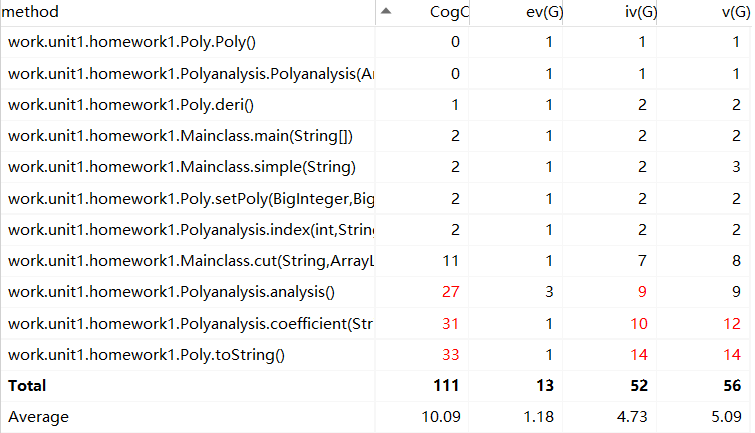Click the Total CogC value 111
This screenshot has width=755, height=433.
446,386
